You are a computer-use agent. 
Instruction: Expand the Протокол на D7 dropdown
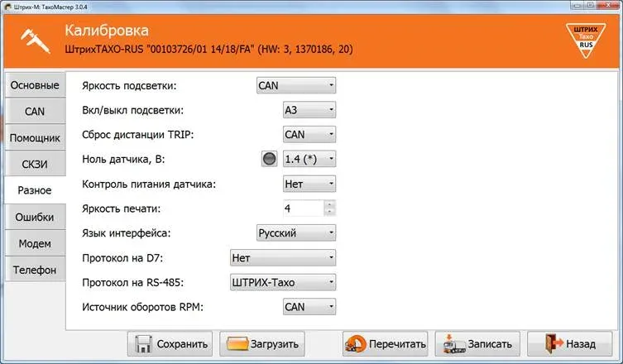click(283, 258)
